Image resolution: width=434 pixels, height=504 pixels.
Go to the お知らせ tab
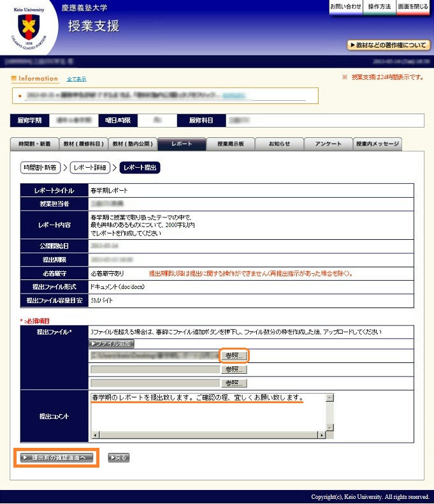click(279, 144)
